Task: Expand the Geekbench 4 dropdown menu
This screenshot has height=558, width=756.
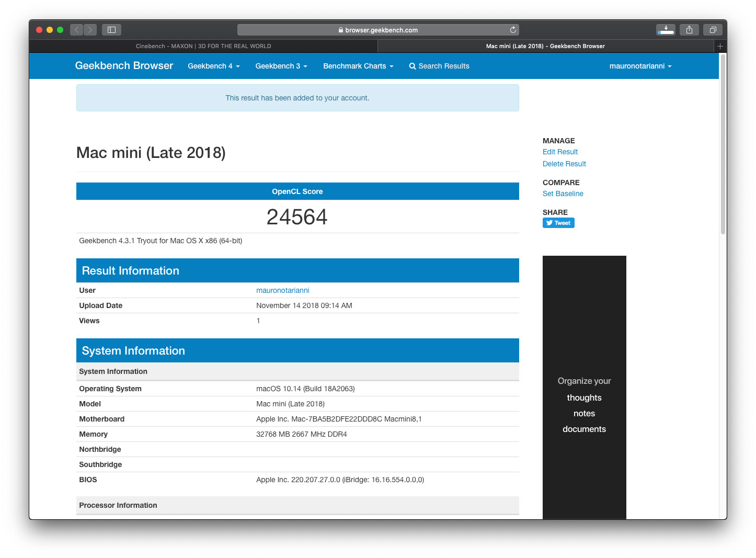Action: click(214, 66)
